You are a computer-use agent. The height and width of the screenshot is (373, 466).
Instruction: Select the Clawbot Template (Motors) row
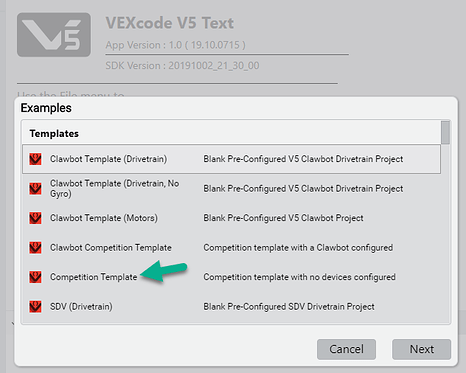coord(231,218)
